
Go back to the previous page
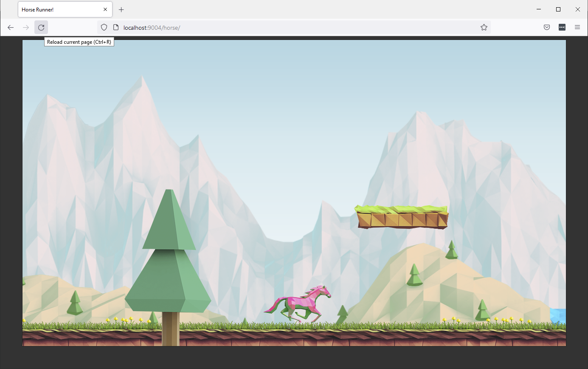coord(11,27)
